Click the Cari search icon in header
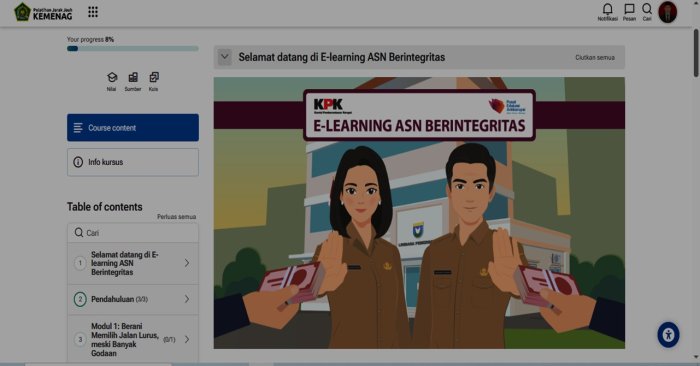 point(647,12)
